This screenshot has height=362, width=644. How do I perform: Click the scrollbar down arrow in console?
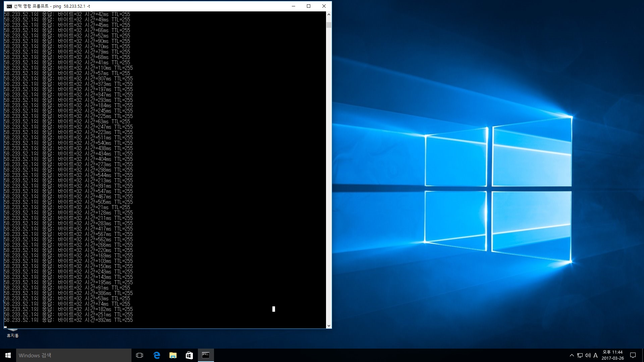tap(329, 325)
